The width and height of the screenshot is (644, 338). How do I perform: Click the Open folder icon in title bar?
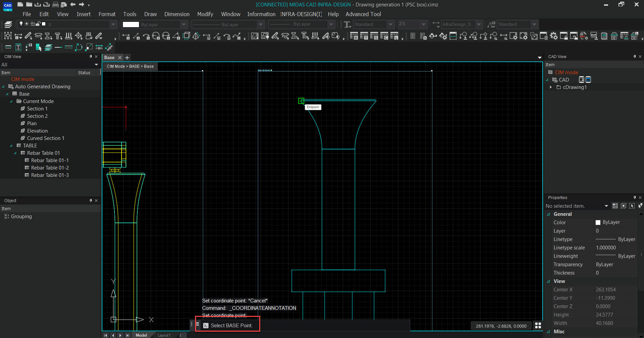click(x=29, y=4)
